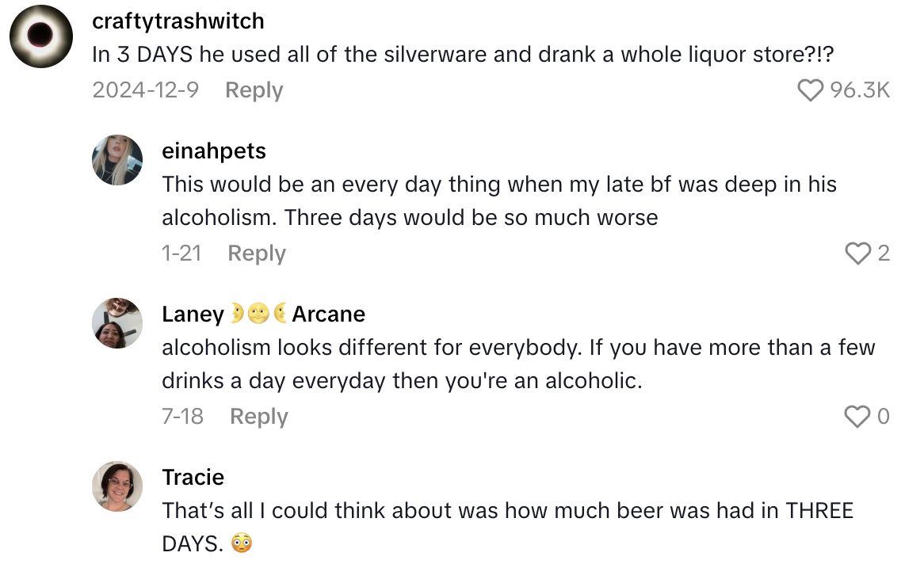Open craftytrashwitch's profile picture
Image resolution: width=924 pixels, height=564 pixels.
[41, 36]
